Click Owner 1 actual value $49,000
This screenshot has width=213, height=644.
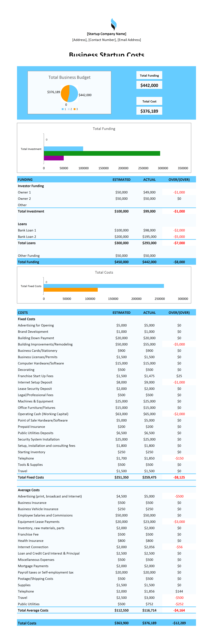pyautogui.click(x=149, y=192)
